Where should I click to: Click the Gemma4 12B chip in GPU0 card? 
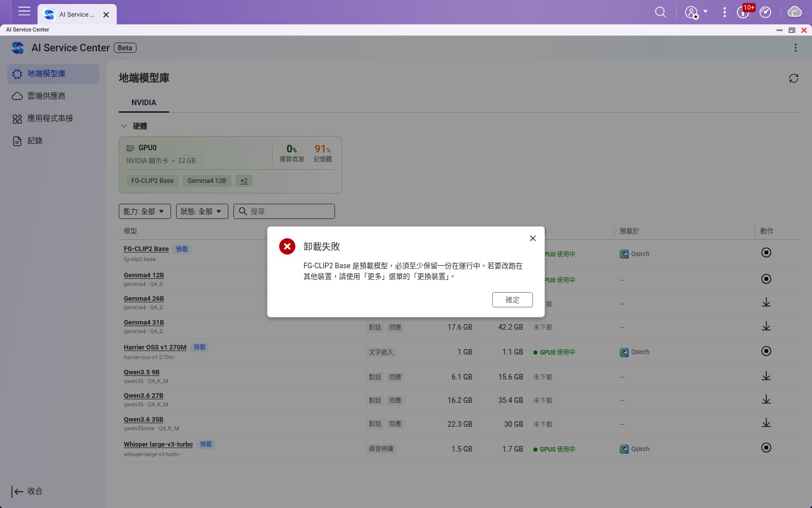coord(207,181)
